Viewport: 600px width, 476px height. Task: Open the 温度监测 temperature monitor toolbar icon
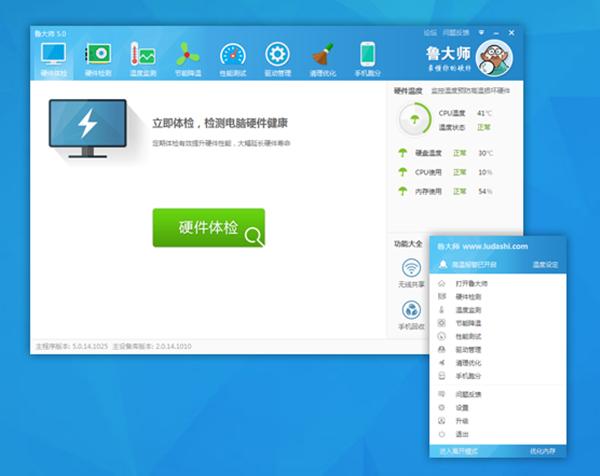(x=142, y=59)
